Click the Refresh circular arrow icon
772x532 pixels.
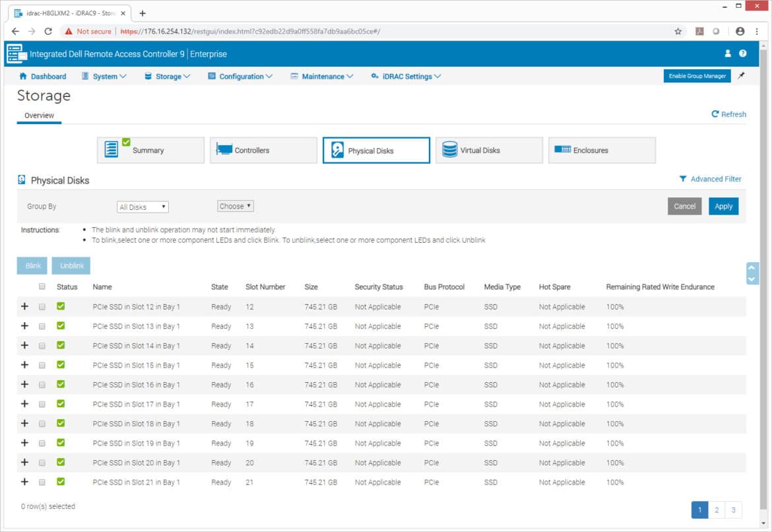tap(715, 114)
